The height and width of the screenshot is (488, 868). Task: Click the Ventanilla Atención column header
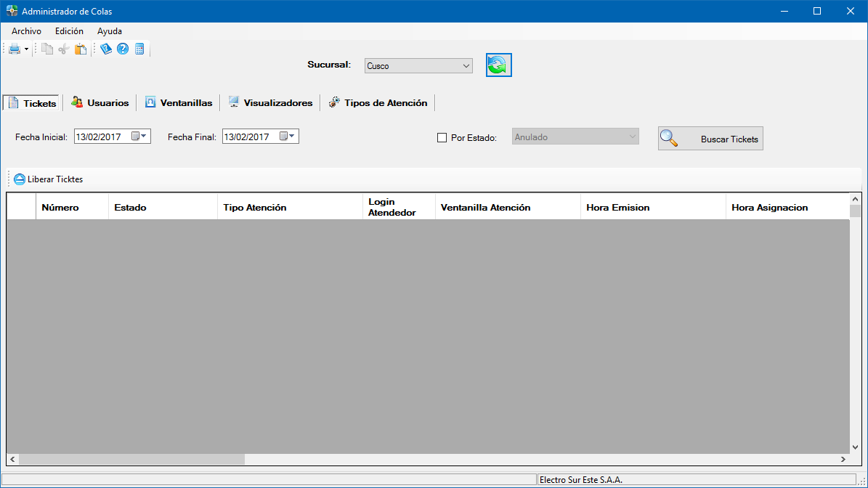click(508, 207)
